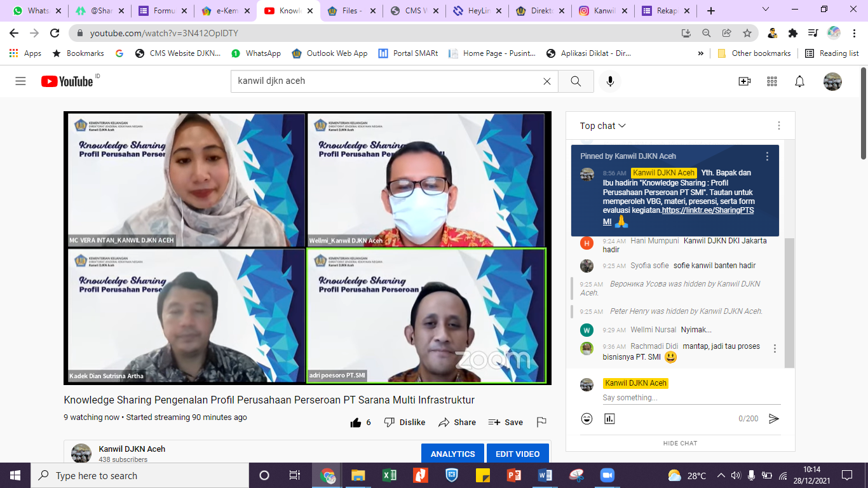Click the YouTube voice search microphone icon
868x488 pixels.
pyautogui.click(x=610, y=81)
